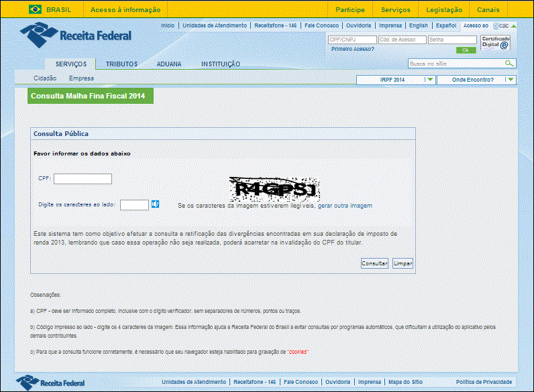Image resolution: width=534 pixels, height=392 pixels.
Task: Play the audio captcha speaker icon
Action: tap(155, 204)
